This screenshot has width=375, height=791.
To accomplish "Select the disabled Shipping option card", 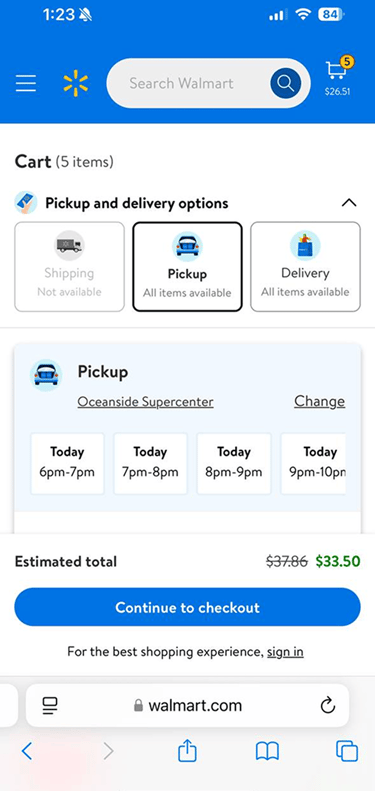I will coord(69,267).
